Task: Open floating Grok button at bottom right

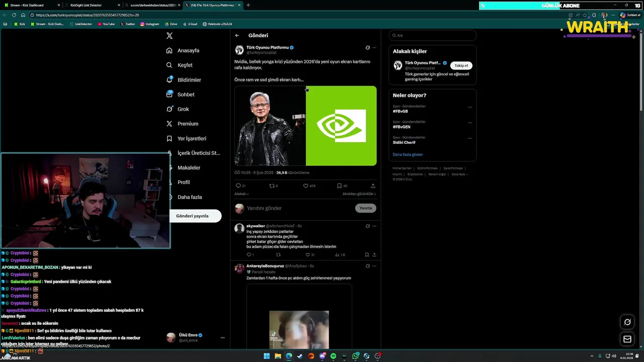Action: pyautogui.click(x=627, y=322)
